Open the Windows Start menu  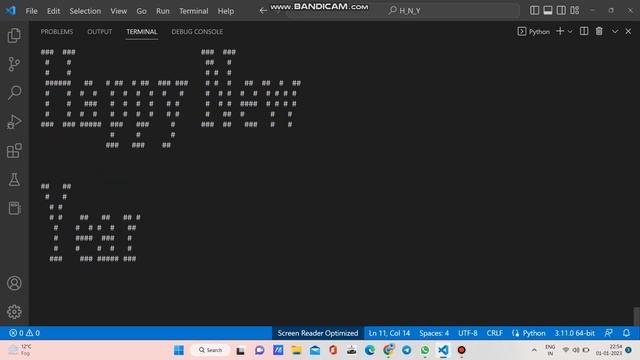pyautogui.click(x=179, y=350)
